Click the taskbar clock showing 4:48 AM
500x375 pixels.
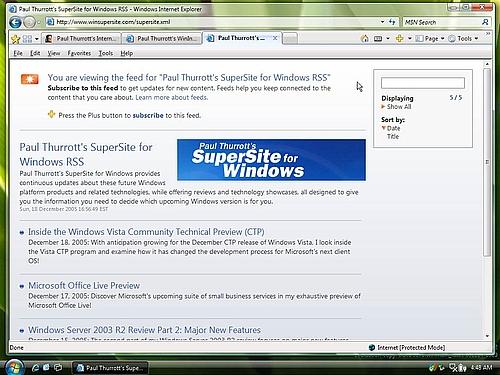pos(481,367)
